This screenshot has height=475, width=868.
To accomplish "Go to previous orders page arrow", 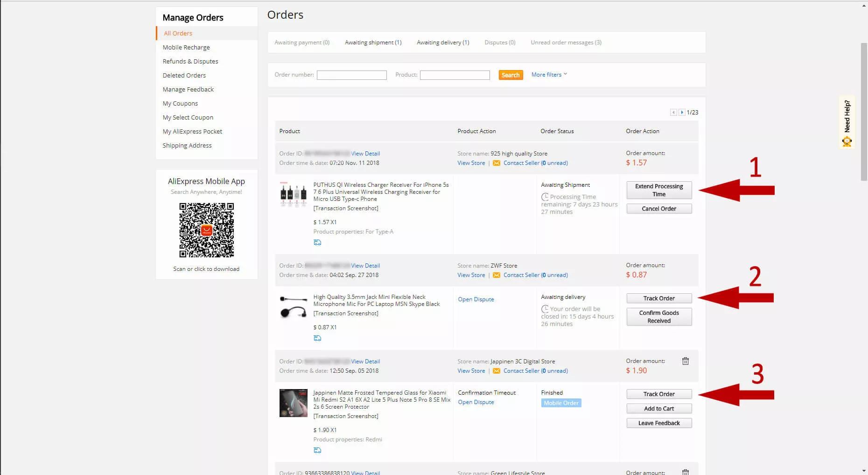I will click(673, 113).
